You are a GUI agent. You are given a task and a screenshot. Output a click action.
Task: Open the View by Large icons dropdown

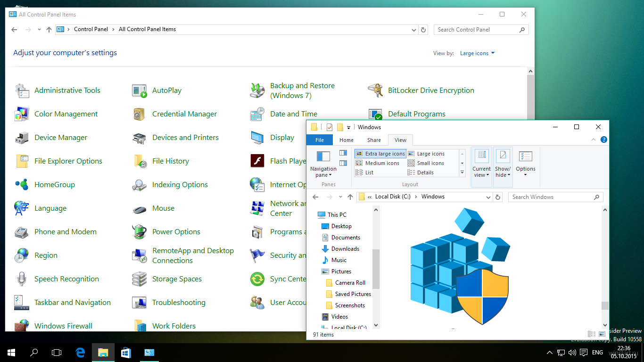pyautogui.click(x=478, y=53)
